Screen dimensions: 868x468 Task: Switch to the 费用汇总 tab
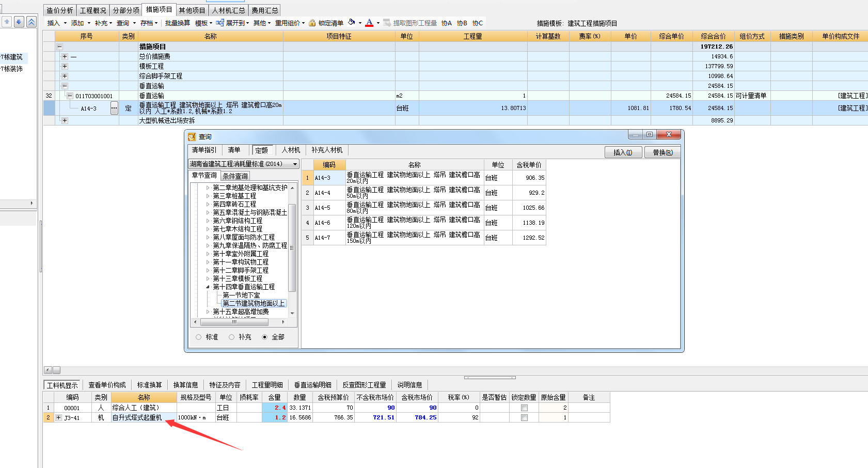pos(265,10)
